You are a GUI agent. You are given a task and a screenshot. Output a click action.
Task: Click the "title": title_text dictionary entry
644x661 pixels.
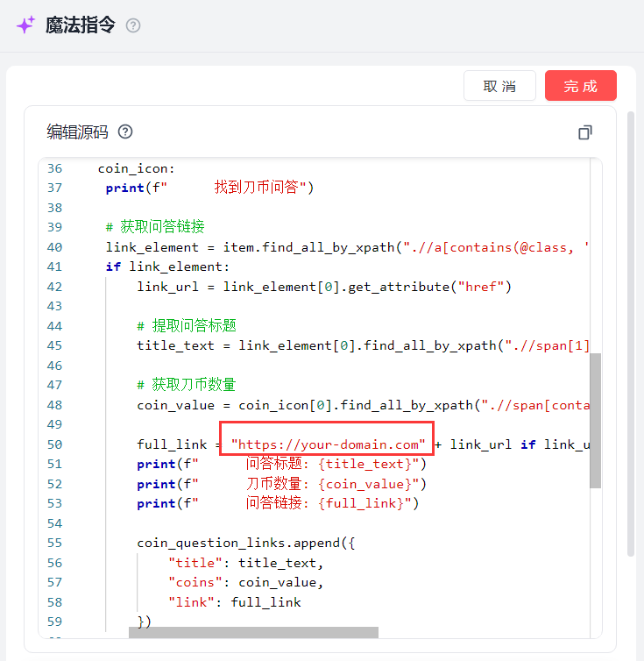coord(245,563)
